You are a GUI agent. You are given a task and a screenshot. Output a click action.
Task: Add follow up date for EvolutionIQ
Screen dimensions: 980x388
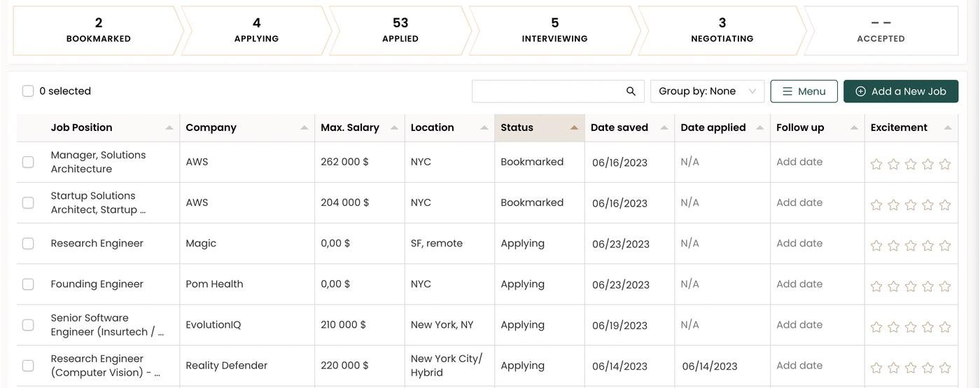click(799, 325)
